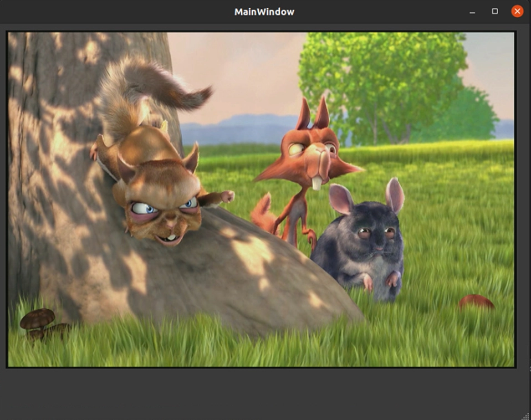Image resolution: width=531 pixels, height=420 pixels.
Task: Click the red rabbit's buck teeth
Action: point(316,182)
